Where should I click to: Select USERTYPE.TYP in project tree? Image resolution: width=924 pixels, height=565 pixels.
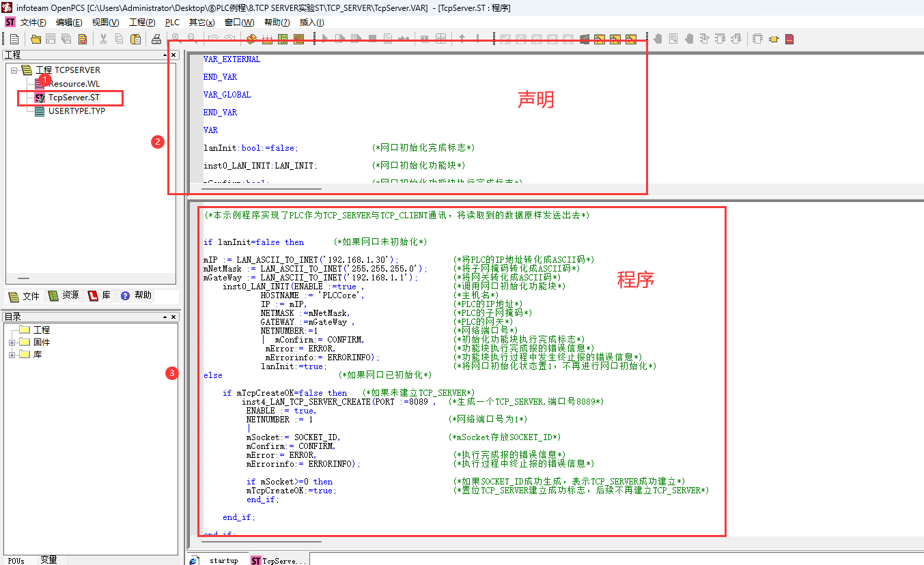pos(76,111)
